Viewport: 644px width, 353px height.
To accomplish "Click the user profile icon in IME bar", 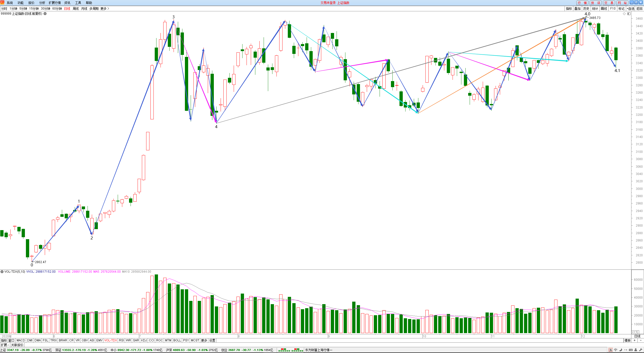I will (636, 350).
